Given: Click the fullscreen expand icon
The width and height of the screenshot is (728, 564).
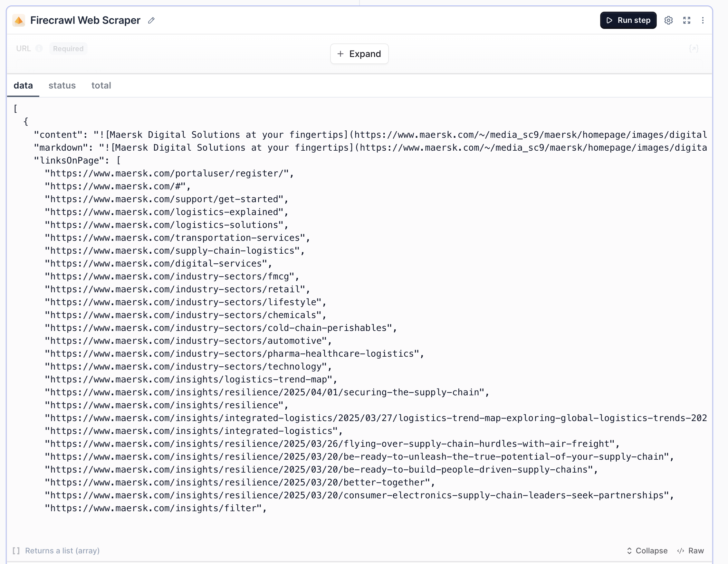Looking at the screenshot, I should pos(687,20).
